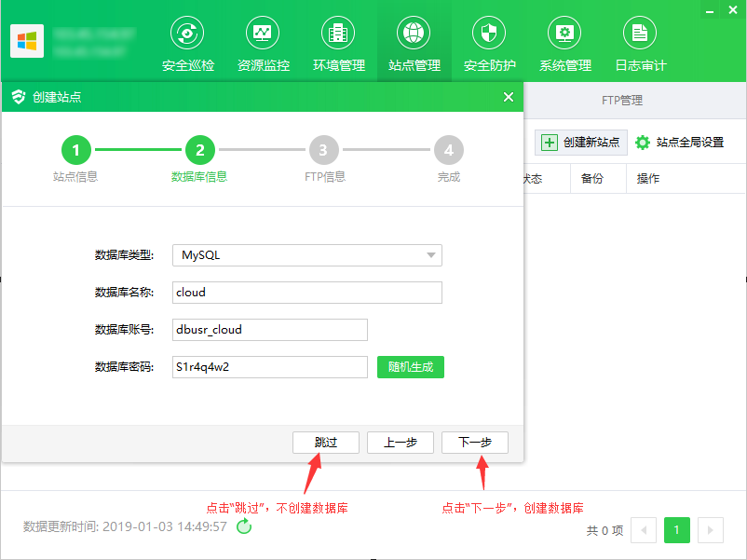
Task: Open the 安全巡检 security inspection icon
Action: click(188, 33)
